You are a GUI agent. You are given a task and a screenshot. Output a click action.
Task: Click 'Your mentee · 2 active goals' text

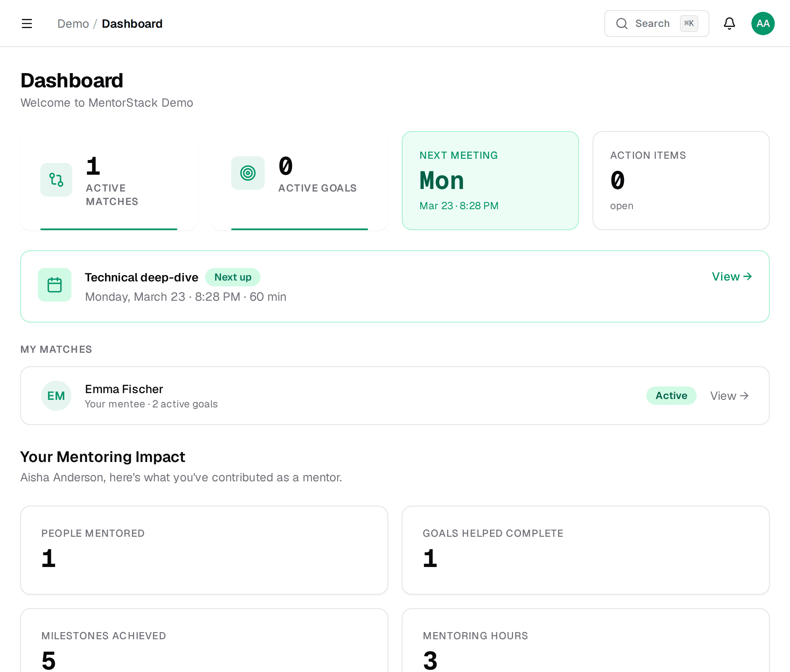click(x=151, y=404)
